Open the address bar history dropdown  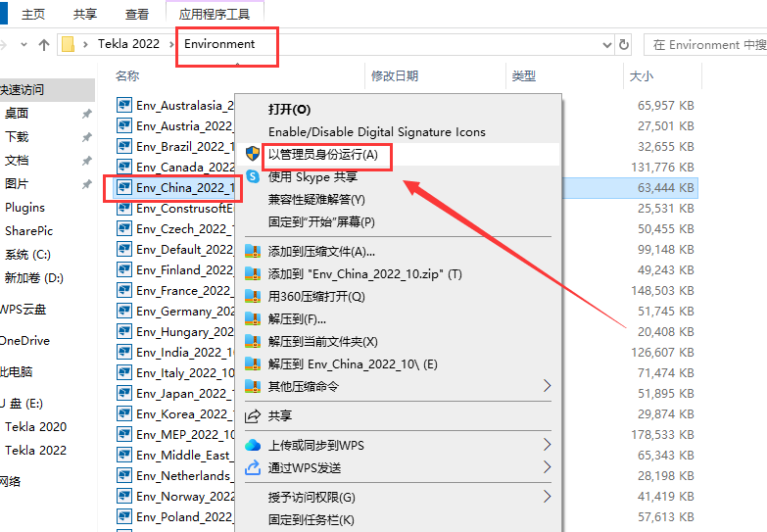pos(607,45)
